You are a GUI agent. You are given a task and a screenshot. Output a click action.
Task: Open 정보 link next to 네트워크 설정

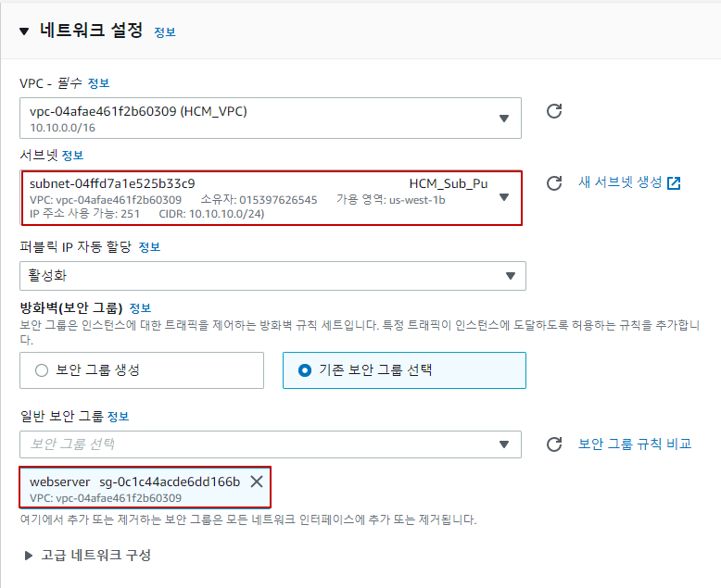tap(165, 32)
